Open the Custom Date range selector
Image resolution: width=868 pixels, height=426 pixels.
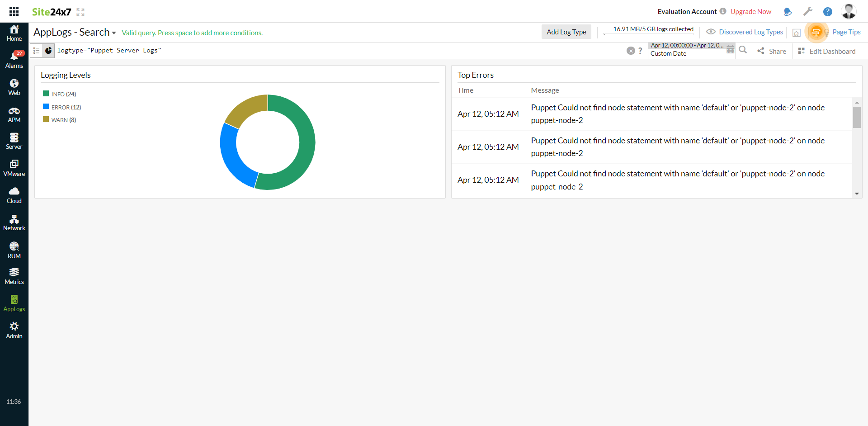(668, 53)
